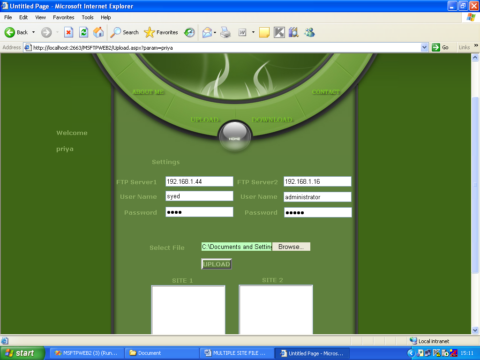Click the Internet Explorer title bar icon

(x=5, y=6)
